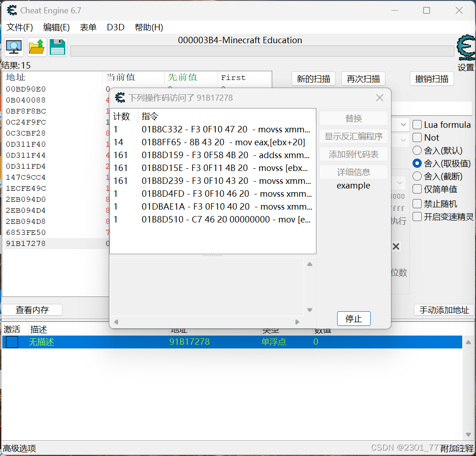Image resolution: width=476 pixels, height=456 pixels.
Task: Enable the 仅简单值 checkbox
Action: [x=417, y=189]
